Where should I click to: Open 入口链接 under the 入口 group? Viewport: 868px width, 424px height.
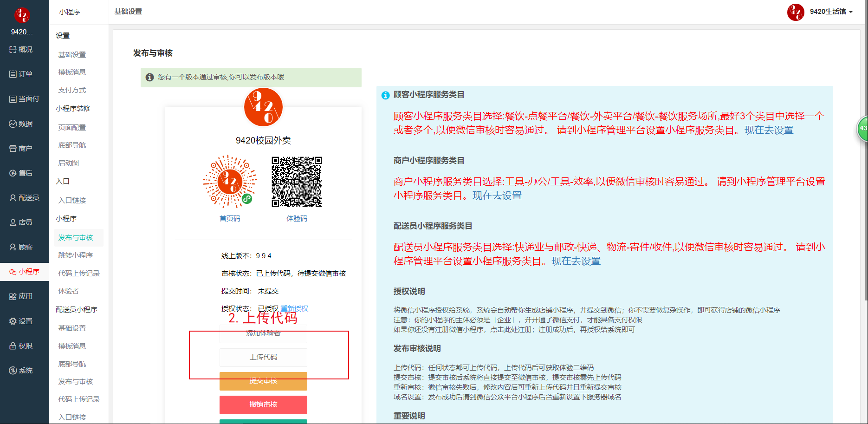(72, 201)
